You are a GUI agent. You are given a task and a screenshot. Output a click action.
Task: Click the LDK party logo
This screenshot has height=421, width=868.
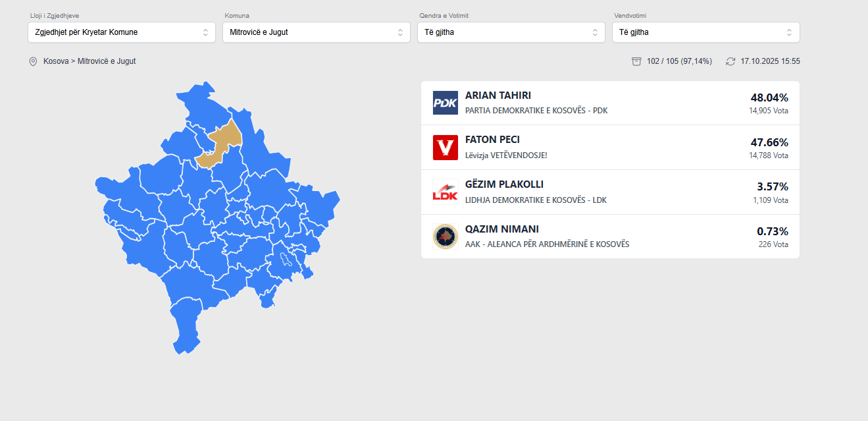445,192
